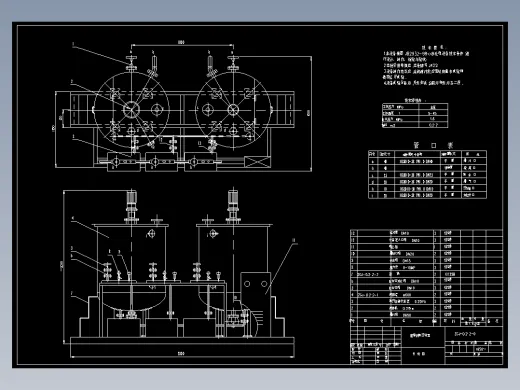
Task: Select the header row of the nozzle table
Action: (427, 154)
